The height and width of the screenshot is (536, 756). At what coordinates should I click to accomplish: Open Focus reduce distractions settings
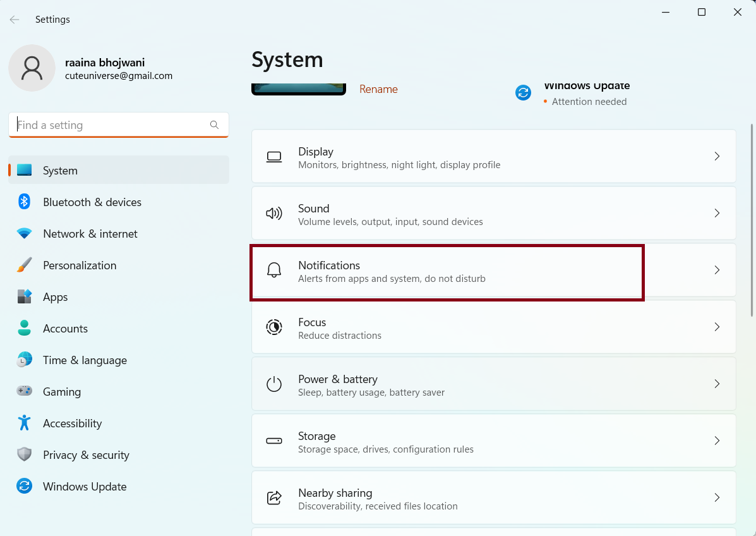(x=493, y=327)
